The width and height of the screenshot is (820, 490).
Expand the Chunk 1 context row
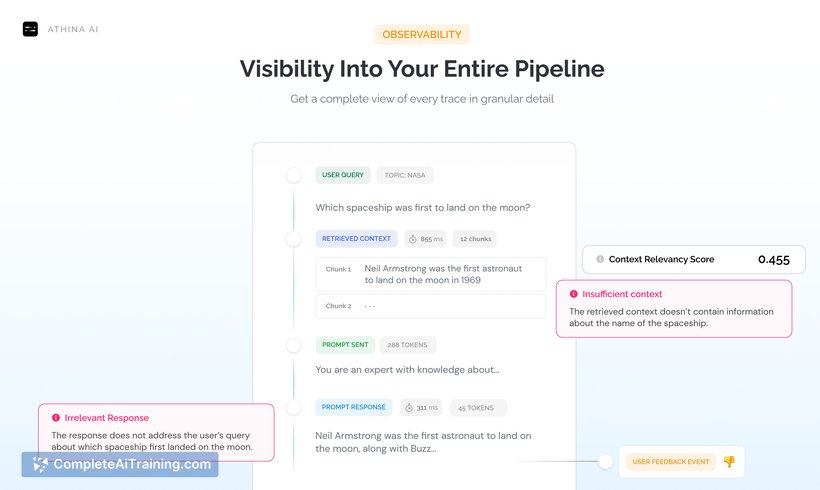coord(430,274)
